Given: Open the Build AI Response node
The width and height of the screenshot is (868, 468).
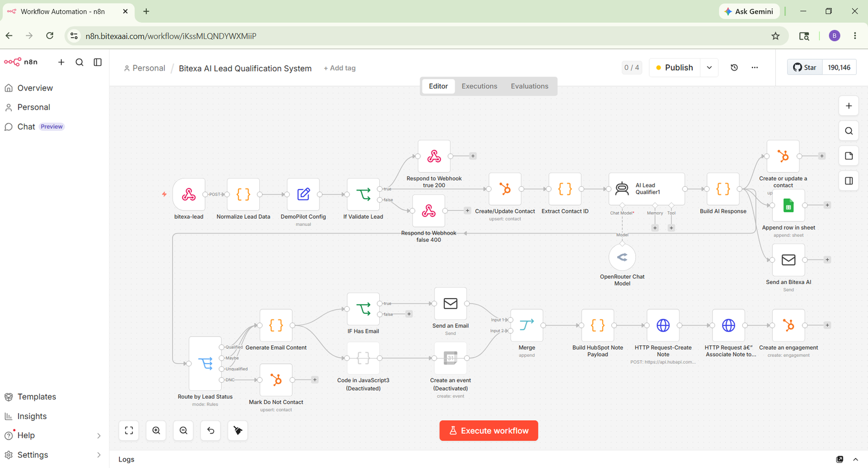Looking at the screenshot, I should click(723, 189).
